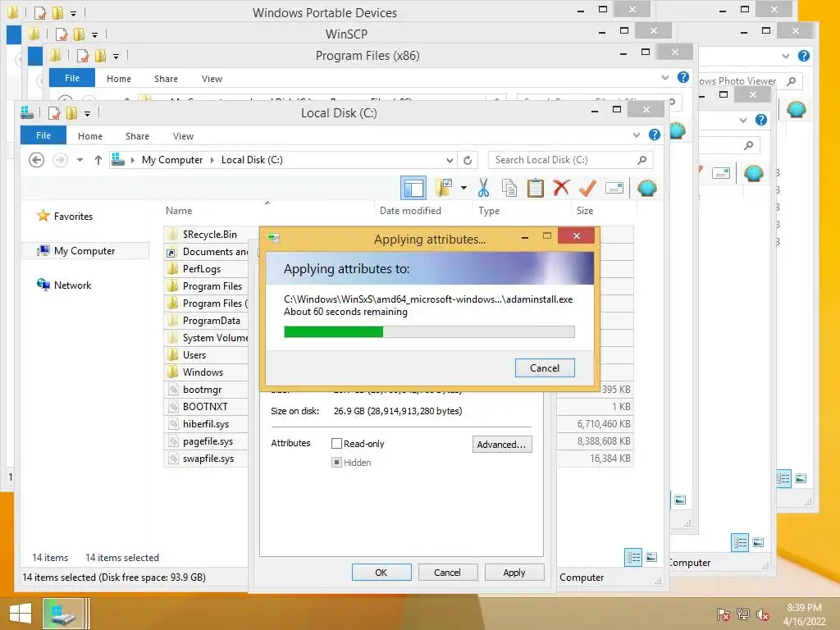Image resolution: width=840 pixels, height=630 pixels.
Task: Open the Share tab in Local Disk window
Action: [137, 136]
